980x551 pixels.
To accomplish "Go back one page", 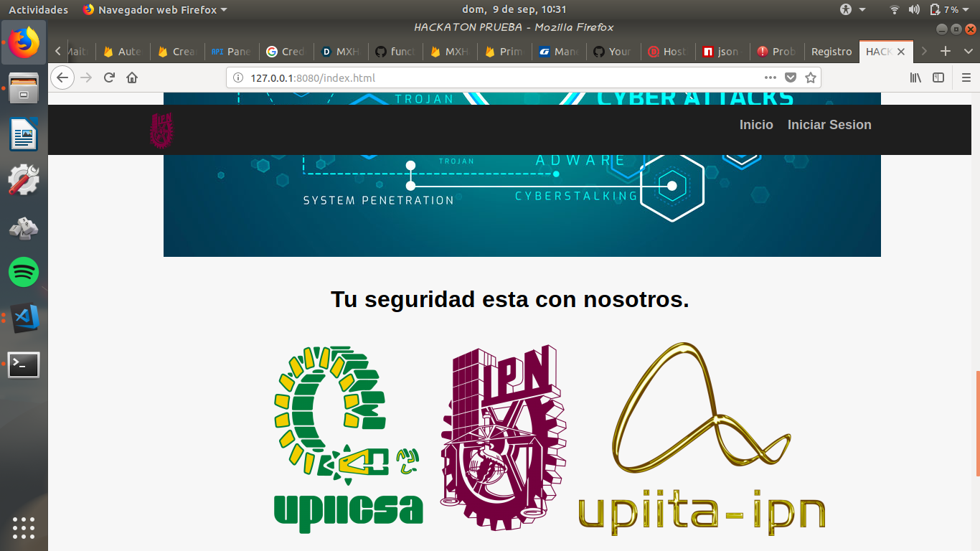I will 62,77.
